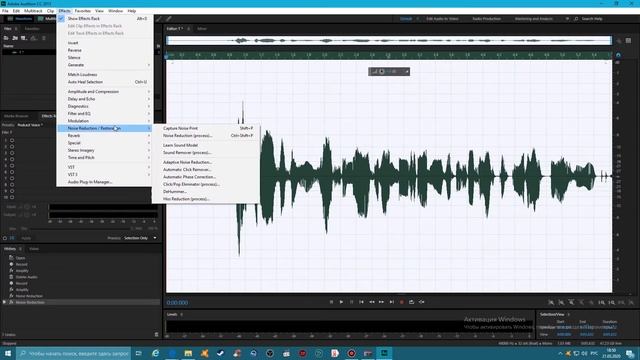Toggle power for effect slot 5
640x360 pixels.
(12, 165)
